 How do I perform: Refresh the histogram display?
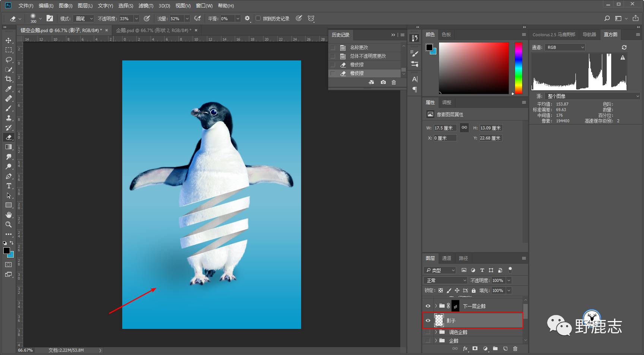tap(624, 47)
